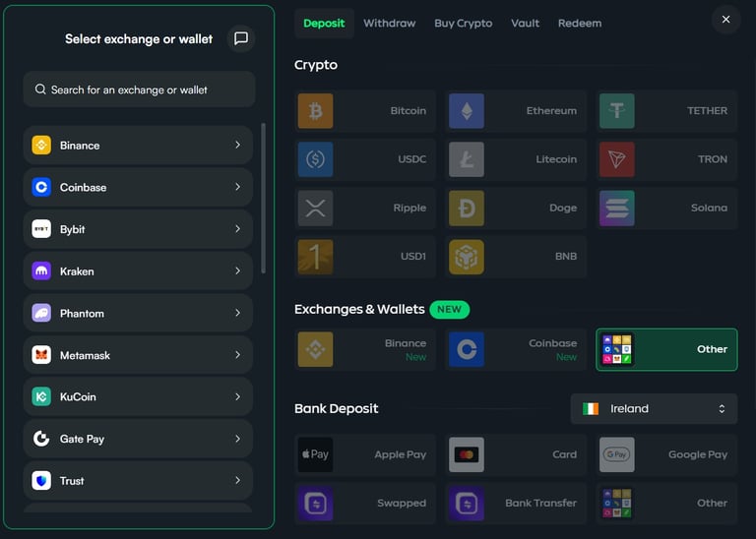The image size is (756, 539).
Task: Click the Bitcoin coin icon
Action: (315, 111)
